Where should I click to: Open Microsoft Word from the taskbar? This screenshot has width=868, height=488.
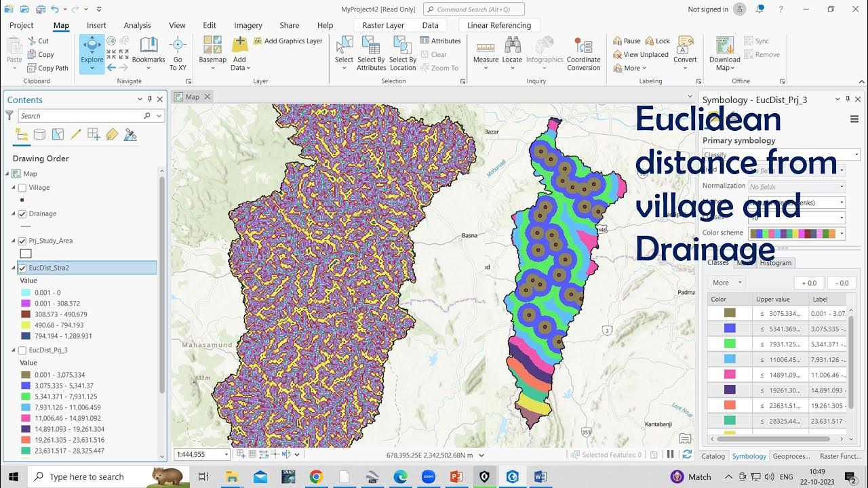point(540,476)
